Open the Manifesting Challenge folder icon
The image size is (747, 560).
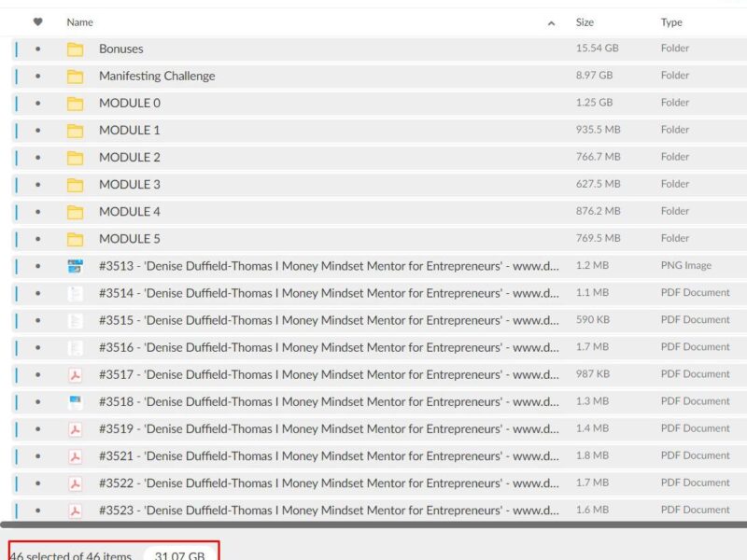[x=75, y=77]
